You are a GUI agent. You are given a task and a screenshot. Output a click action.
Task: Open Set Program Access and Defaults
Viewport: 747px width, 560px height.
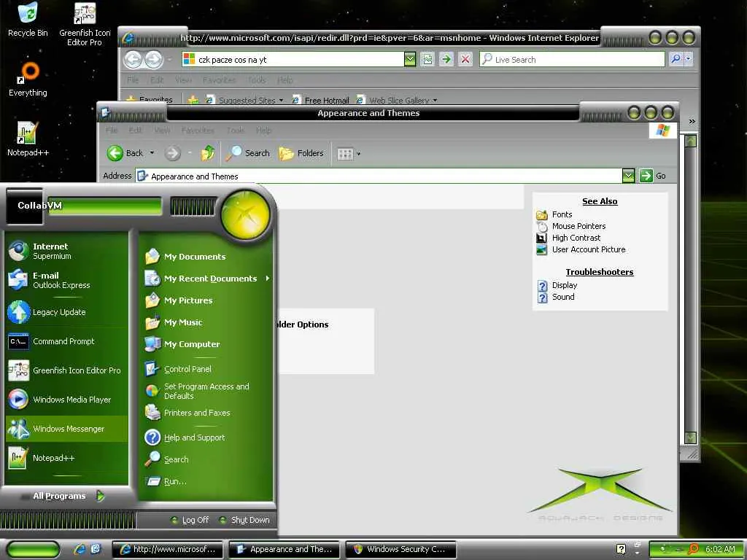(x=206, y=391)
